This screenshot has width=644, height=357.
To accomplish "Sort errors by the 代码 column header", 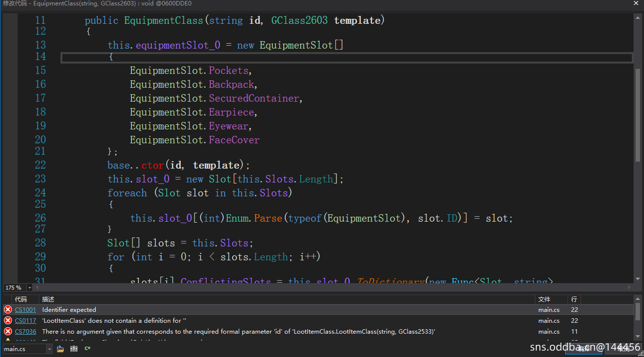I will (x=21, y=299).
